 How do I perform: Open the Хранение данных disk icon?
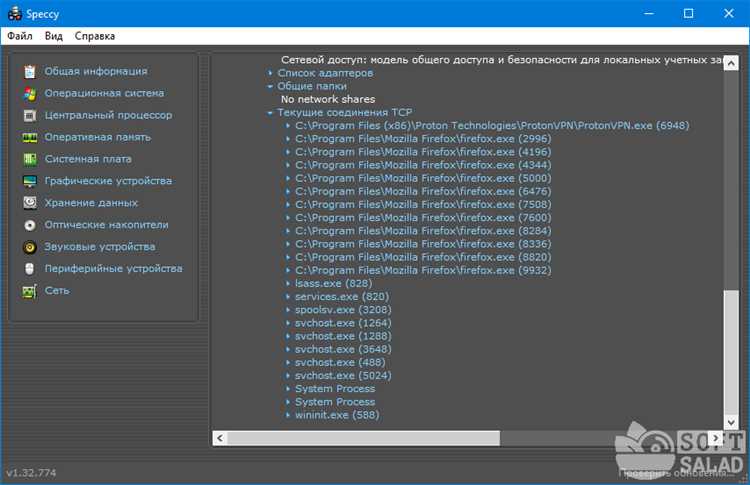[x=30, y=203]
